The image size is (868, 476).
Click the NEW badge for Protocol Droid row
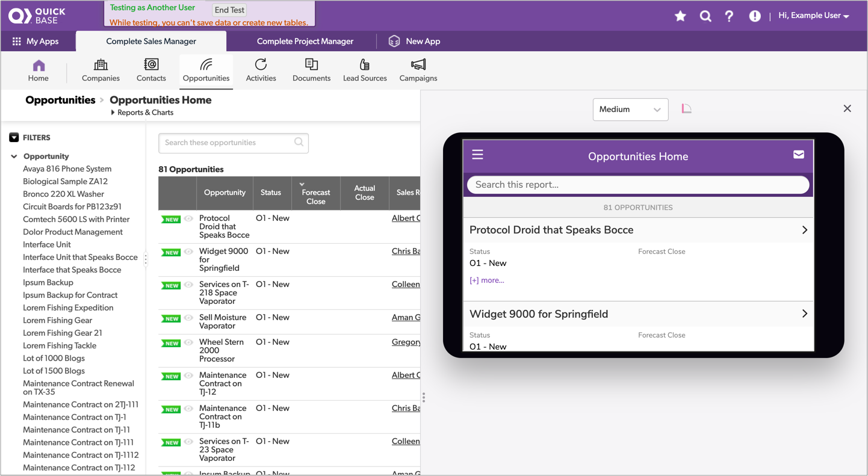[171, 220]
